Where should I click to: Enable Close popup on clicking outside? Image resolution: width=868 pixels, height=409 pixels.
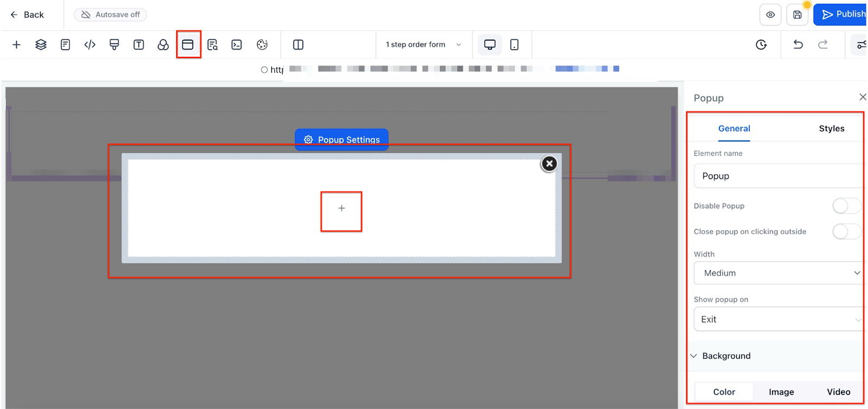[x=846, y=232]
